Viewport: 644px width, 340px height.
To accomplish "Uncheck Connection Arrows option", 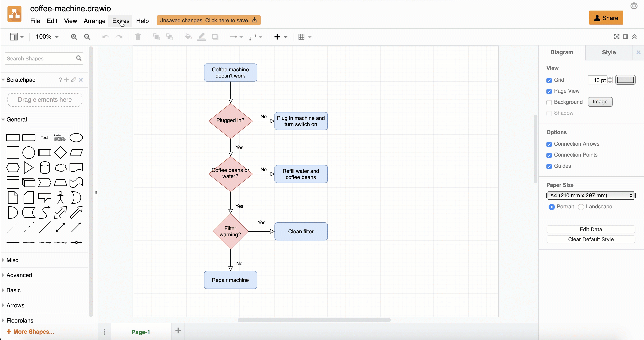I will [549, 144].
